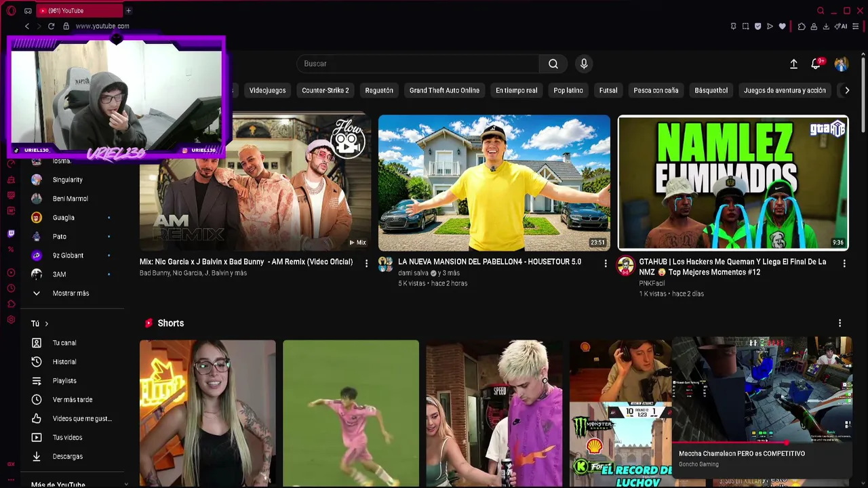Open the browser profile icon in toolbar
Viewport: 868px width, 488px height.
click(814, 26)
